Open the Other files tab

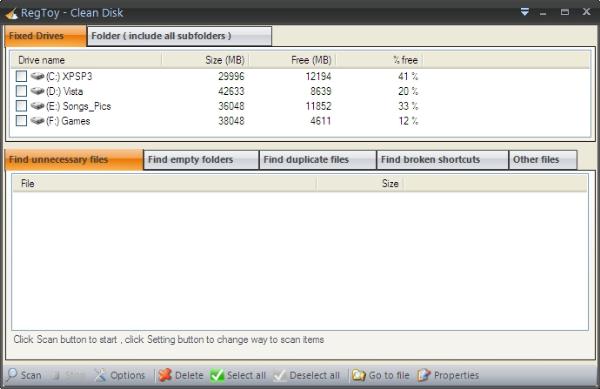(543, 160)
